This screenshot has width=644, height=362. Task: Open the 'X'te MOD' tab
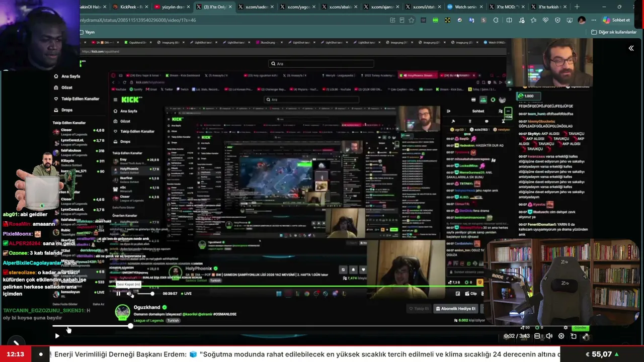pyautogui.click(x=507, y=7)
